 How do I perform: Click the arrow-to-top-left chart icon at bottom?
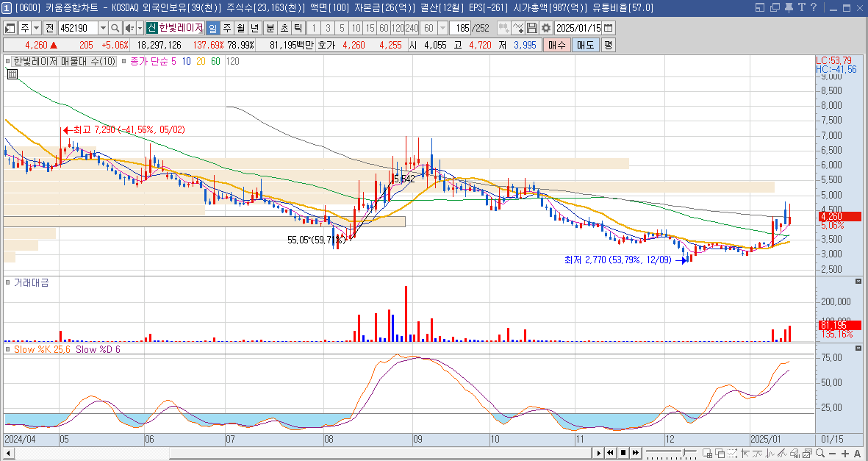coord(745,453)
